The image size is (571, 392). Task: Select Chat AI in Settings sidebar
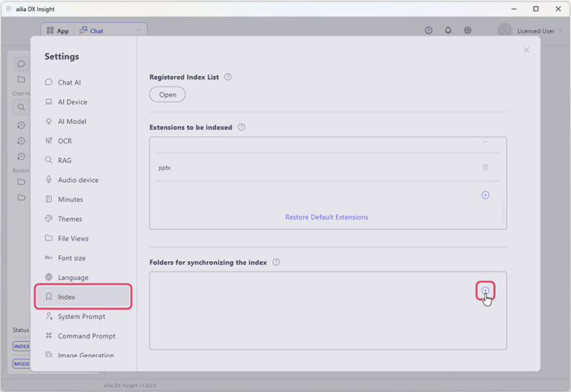click(x=69, y=83)
